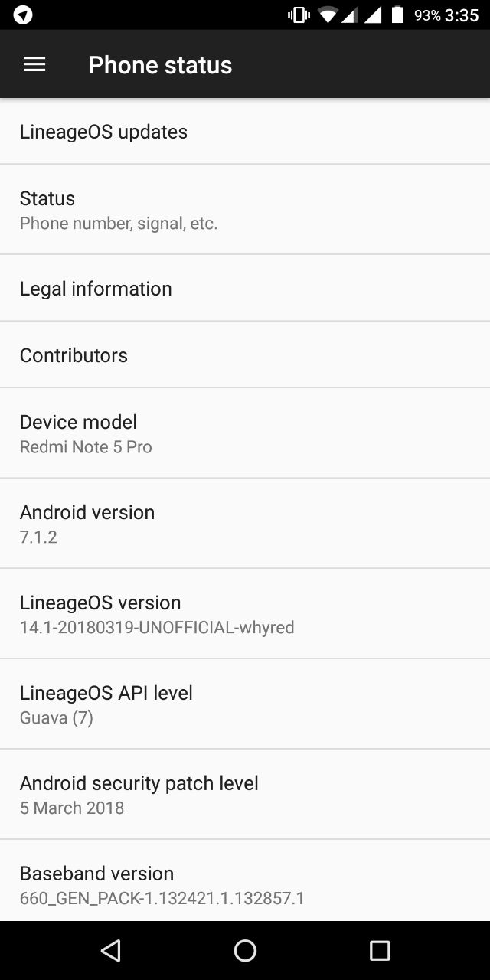View the Contributors entry
The width and height of the screenshot is (490, 980).
click(x=245, y=355)
